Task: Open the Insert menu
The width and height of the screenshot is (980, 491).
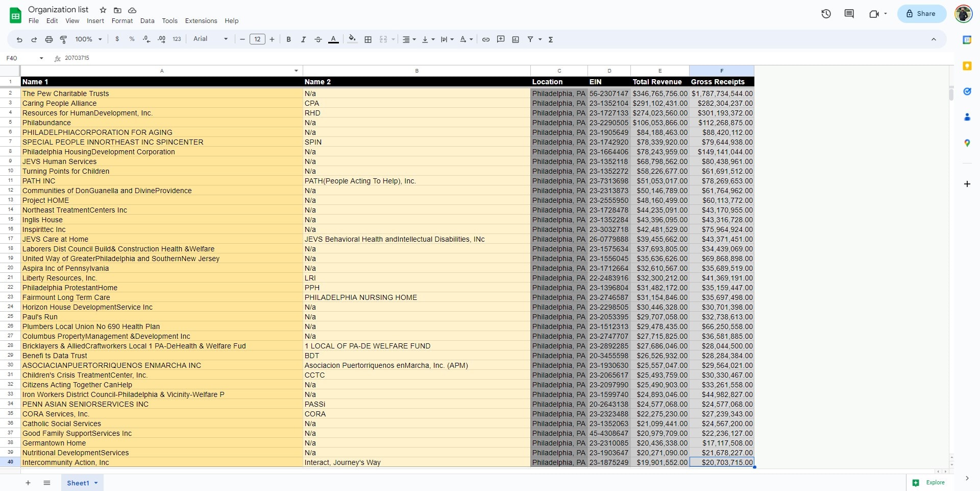Action: pos(95,21)
